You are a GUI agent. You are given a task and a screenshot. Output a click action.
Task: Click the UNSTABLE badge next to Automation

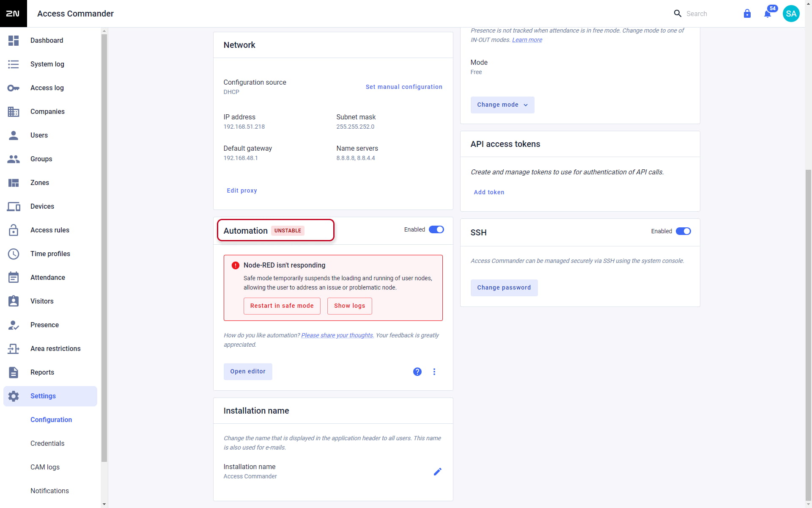click(288, 231)
